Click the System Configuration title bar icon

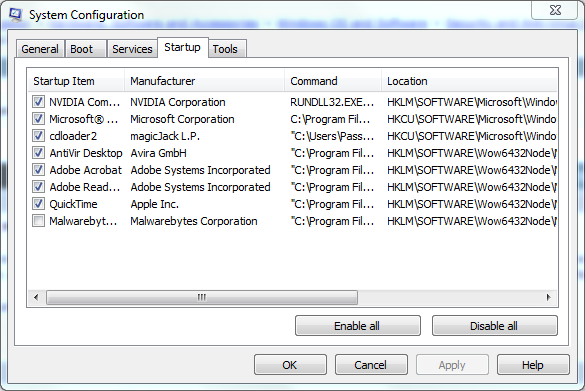[16, 15]
